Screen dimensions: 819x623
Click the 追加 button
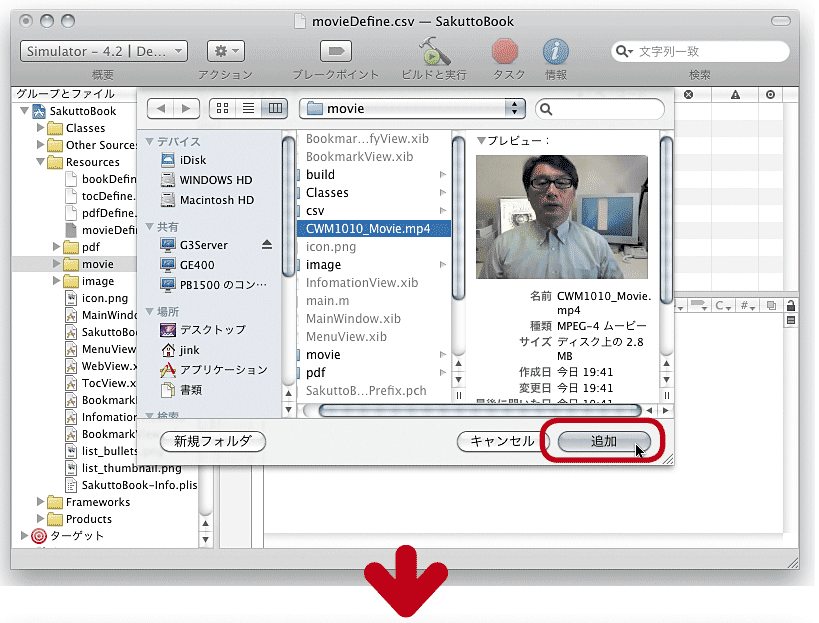pyautogui.click(x=604, y=441)
